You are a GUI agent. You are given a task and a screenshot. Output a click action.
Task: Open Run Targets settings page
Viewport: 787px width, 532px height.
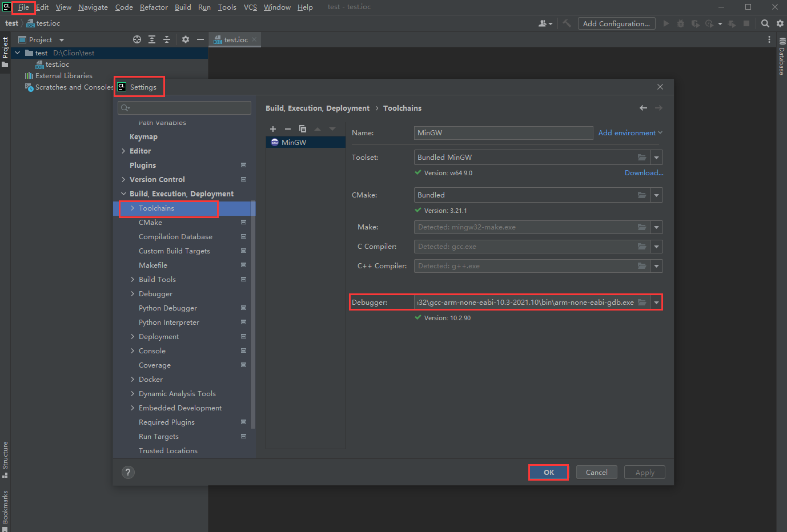pos(159,436)
